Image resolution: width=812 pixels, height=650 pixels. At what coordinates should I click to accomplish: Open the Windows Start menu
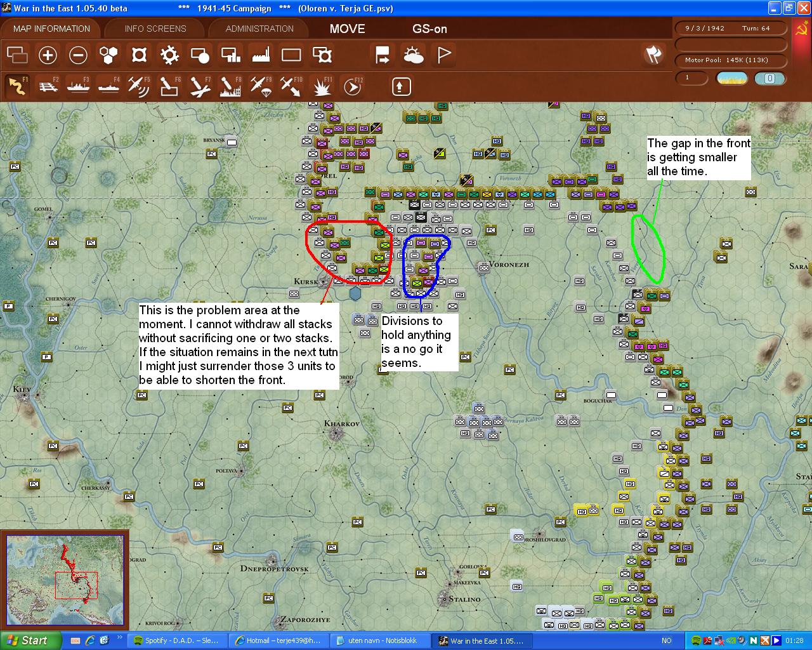point(30,640)
